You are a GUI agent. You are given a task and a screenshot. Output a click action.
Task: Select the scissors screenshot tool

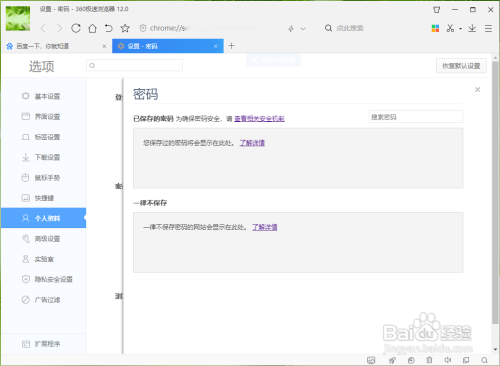(450, 28)
